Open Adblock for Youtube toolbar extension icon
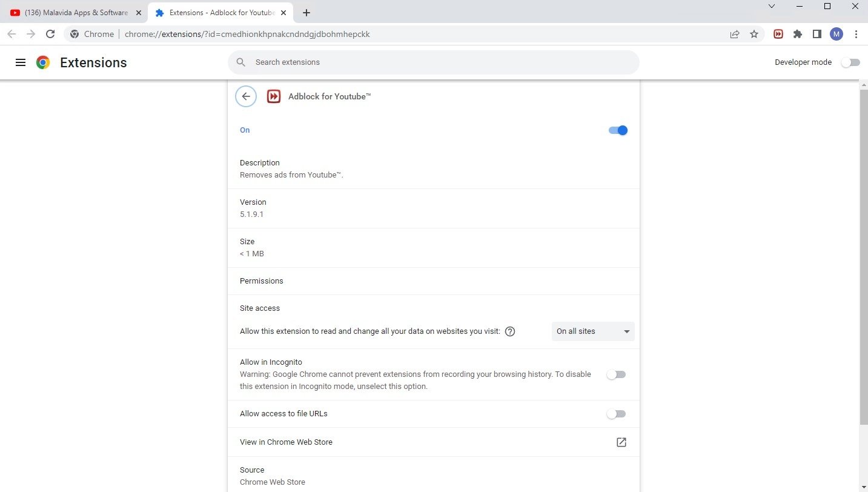868x492 pixels. pos(778,34)
